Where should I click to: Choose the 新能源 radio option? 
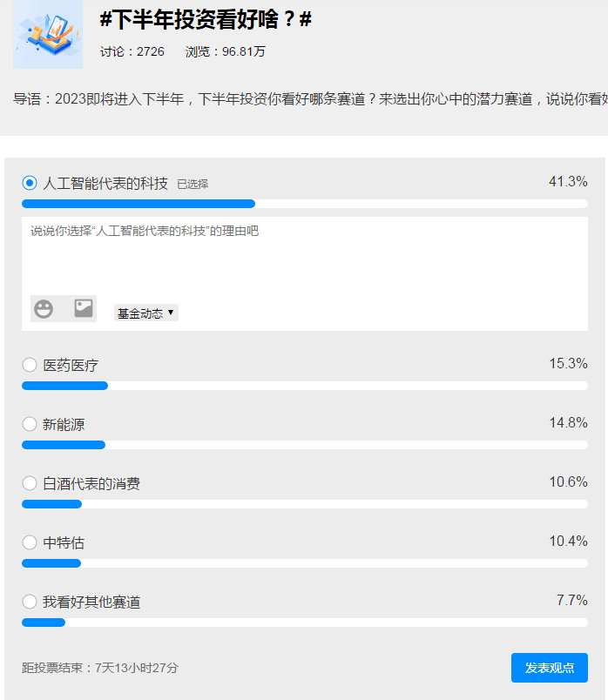point(30,424)
